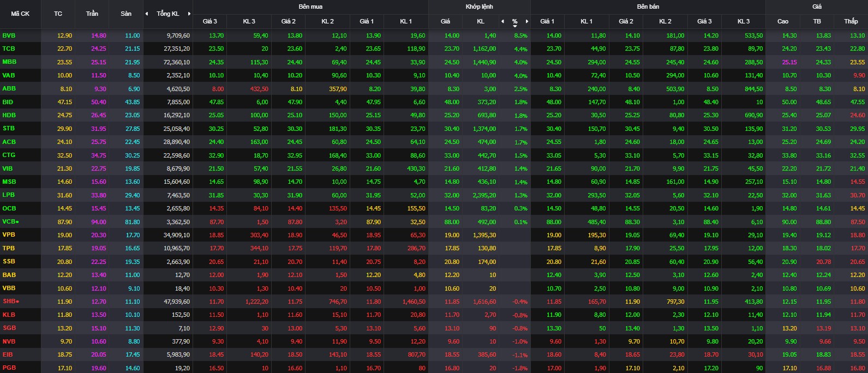Open the MSB stock symbol
Viewport: 868px width, 373px height.
tap(9, 182)
